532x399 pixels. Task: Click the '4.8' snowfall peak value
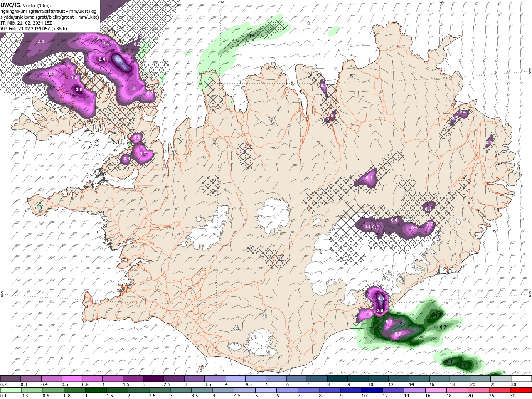[118, 59]
